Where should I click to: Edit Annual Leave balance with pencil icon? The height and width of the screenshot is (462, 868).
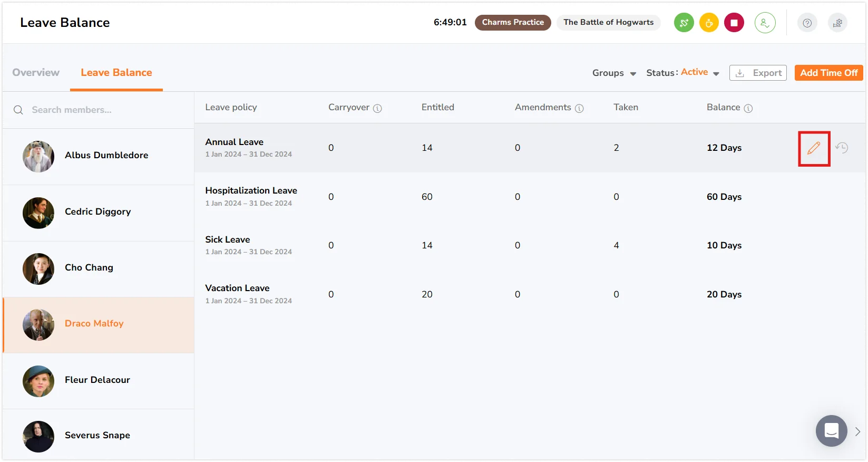[x=814, y=148]
